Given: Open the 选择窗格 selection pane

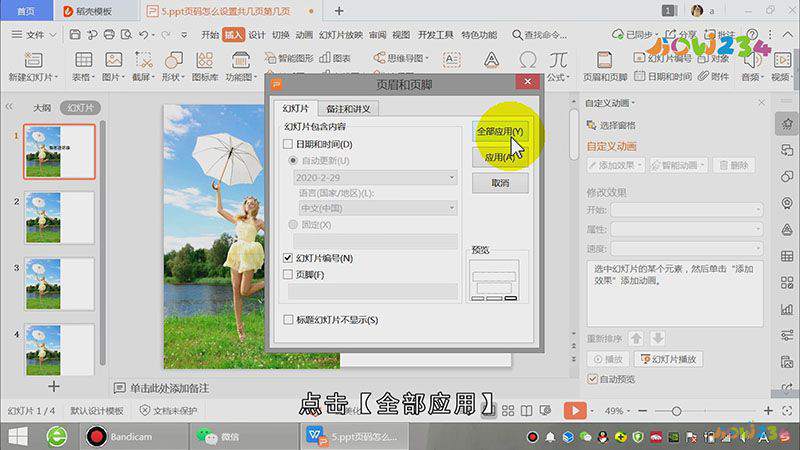Looking at the screenshot, I should click(x=611, y=125).
